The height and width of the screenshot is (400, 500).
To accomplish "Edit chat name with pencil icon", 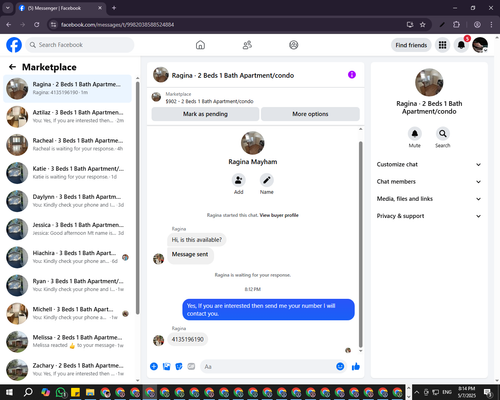I will point(267,180).
